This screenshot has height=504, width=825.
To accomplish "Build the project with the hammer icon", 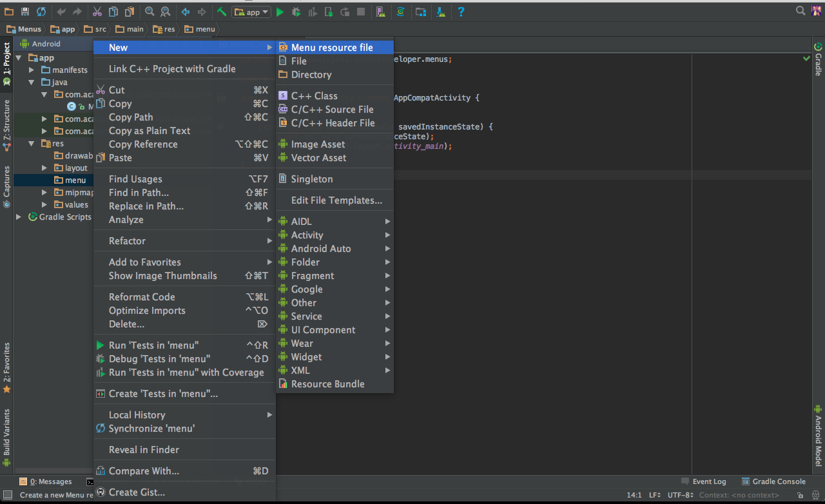I will point(222,12).
